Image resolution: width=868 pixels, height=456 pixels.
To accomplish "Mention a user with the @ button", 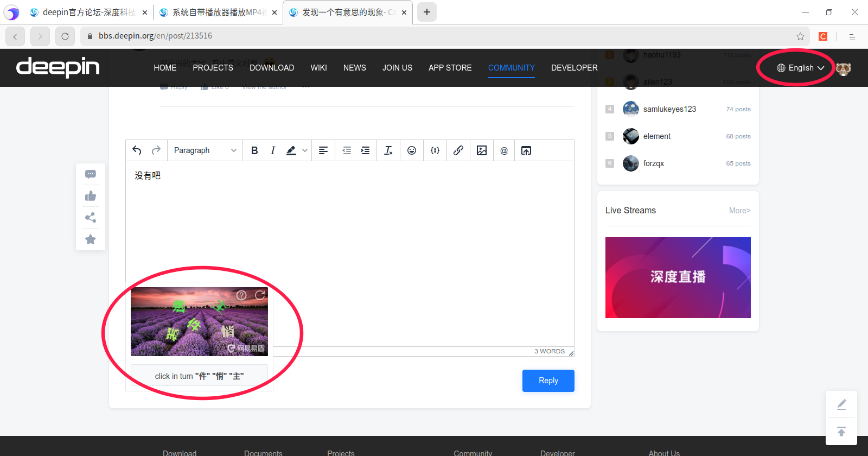I will coord(504,150).
